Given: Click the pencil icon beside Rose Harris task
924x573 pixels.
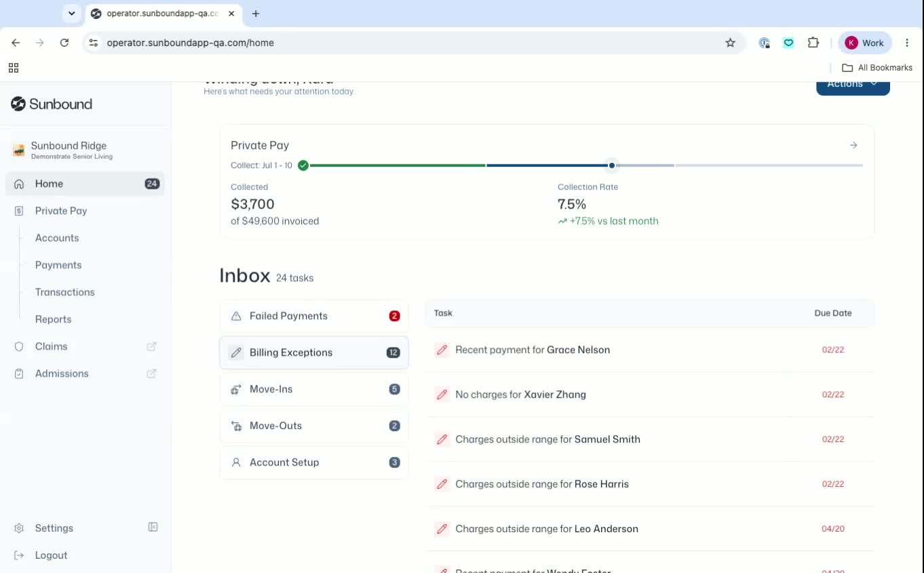Looking at the screenshot, I should pos(442,484).
